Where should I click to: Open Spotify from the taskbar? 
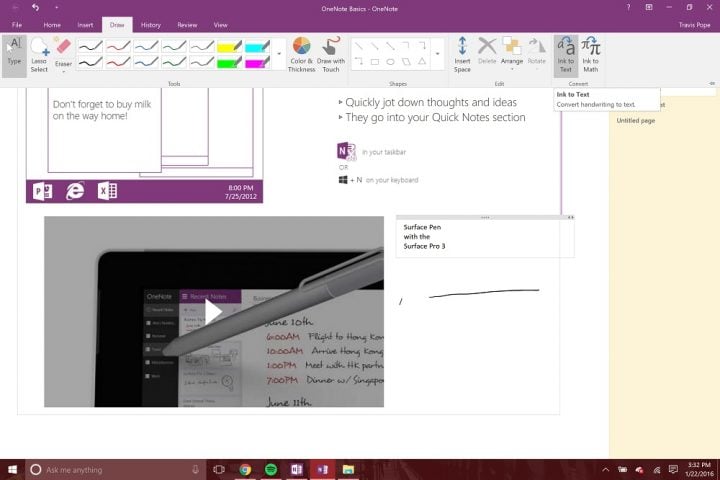tap(271, 469)
